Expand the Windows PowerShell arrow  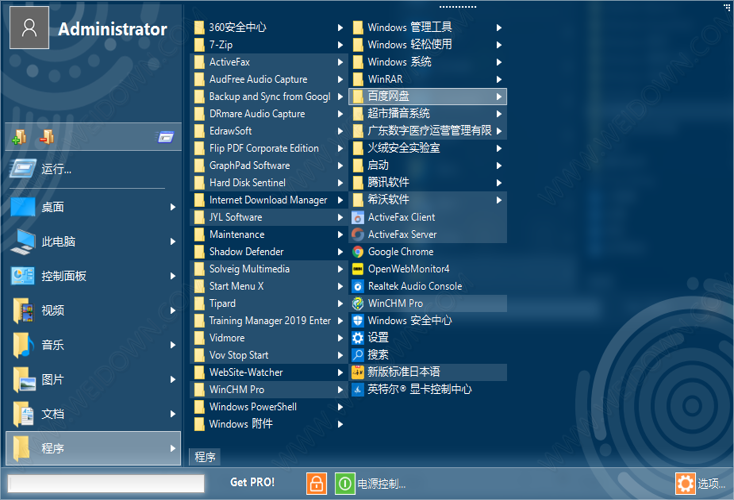click(x=340, y=407)
